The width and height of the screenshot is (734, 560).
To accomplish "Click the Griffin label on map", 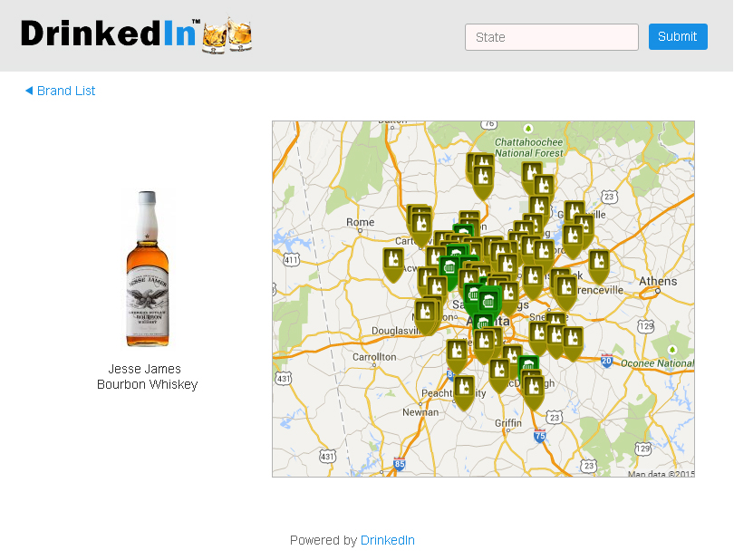I will [507, 423].
